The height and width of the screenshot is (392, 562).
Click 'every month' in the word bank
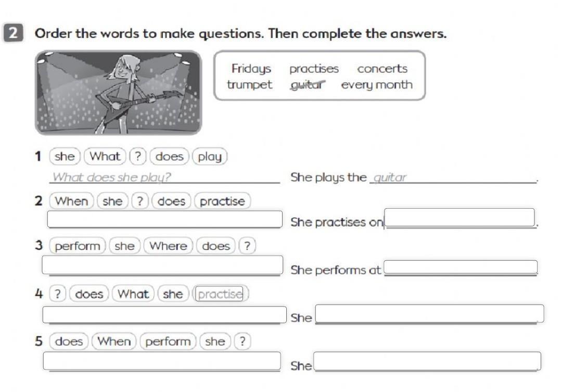coord(377,85)
